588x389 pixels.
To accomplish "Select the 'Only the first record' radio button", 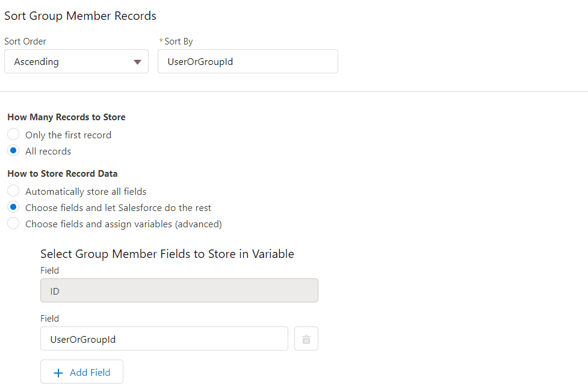I will point(13,134).
